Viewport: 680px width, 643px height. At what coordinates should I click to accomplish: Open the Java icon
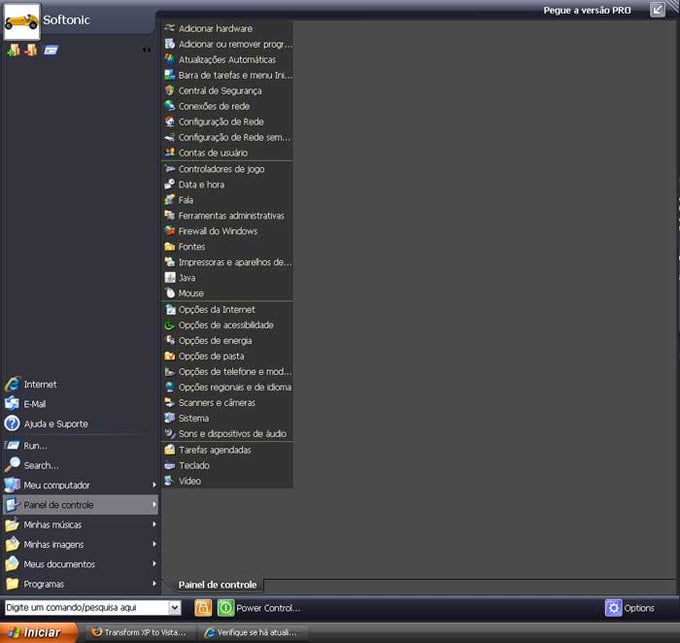pos(170,277)
